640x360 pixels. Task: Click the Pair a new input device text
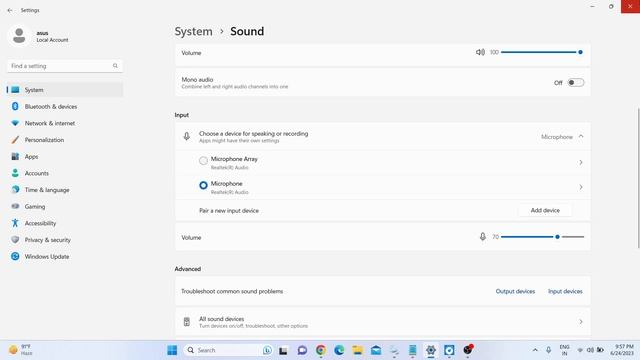pos(229,211)
